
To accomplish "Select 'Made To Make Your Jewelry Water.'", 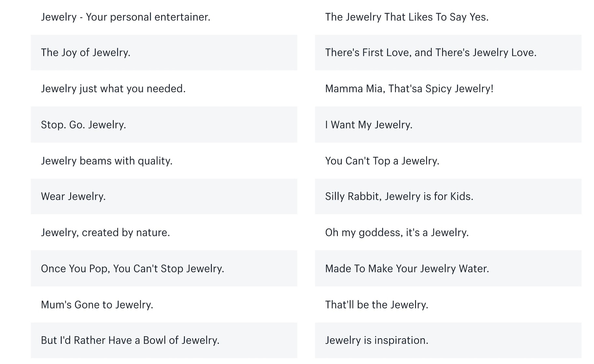I will 407,269.
